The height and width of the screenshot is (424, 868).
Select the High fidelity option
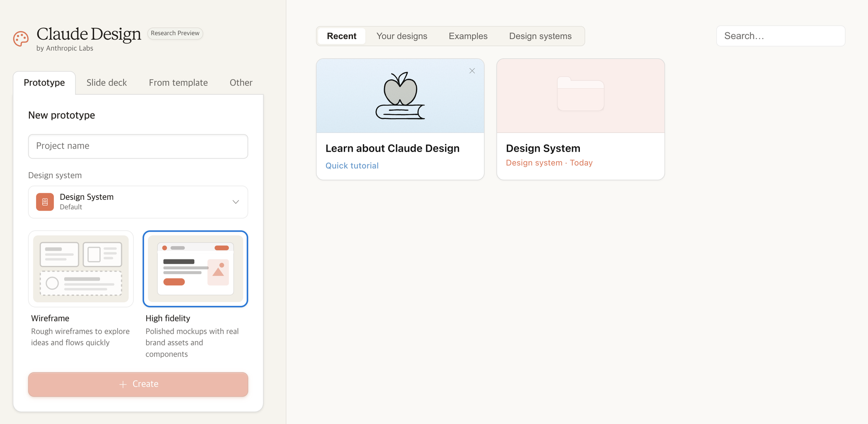point(195,269)
